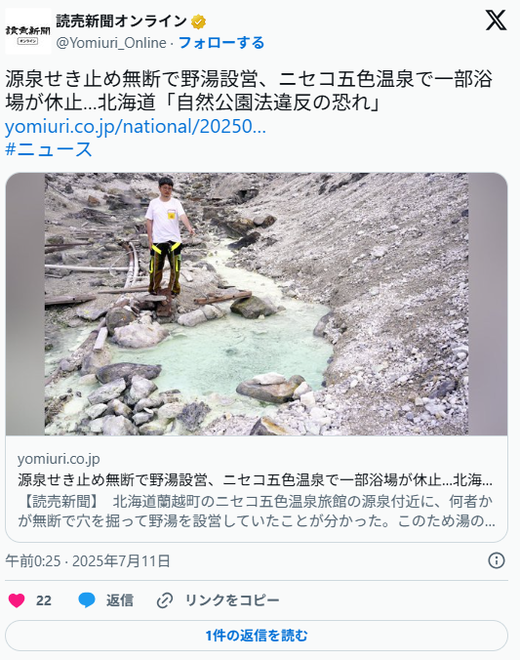The image size is (520, 660).
Task: Click the blue reply bubble icon
Action: coord(87,600)
